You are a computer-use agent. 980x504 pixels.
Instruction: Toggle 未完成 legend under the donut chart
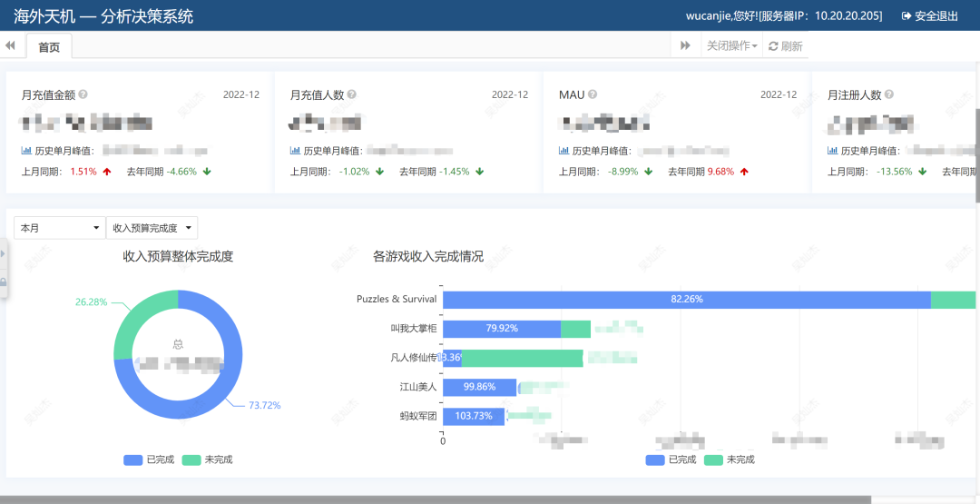(x=208, y=460)
